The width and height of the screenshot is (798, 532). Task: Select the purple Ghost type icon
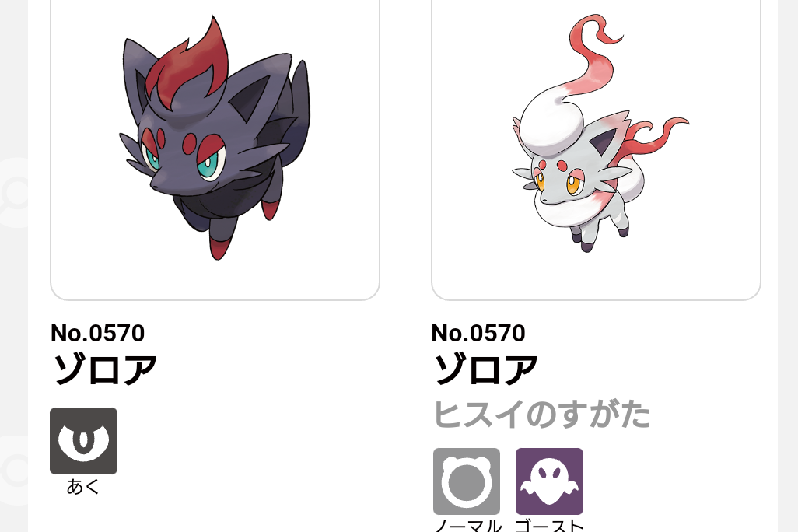tap(550, 481)
